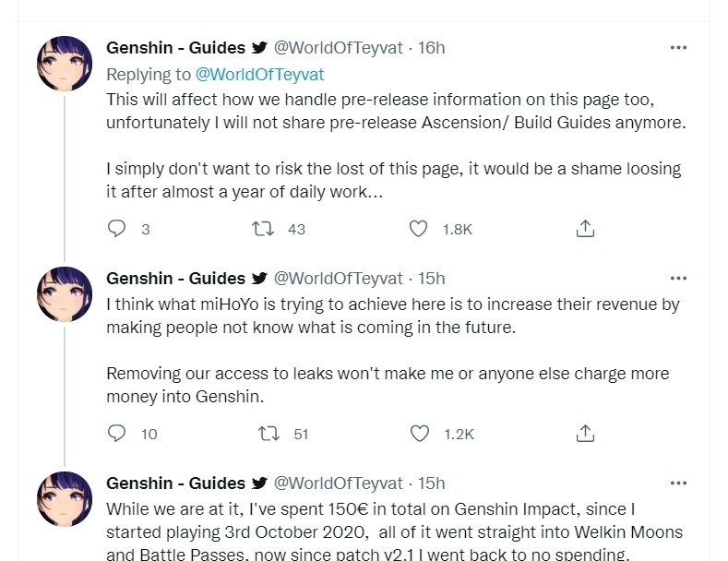Retweet the tweet with 51 retweets
This screenshot has height=561, width=728.
tap(269, 434)
